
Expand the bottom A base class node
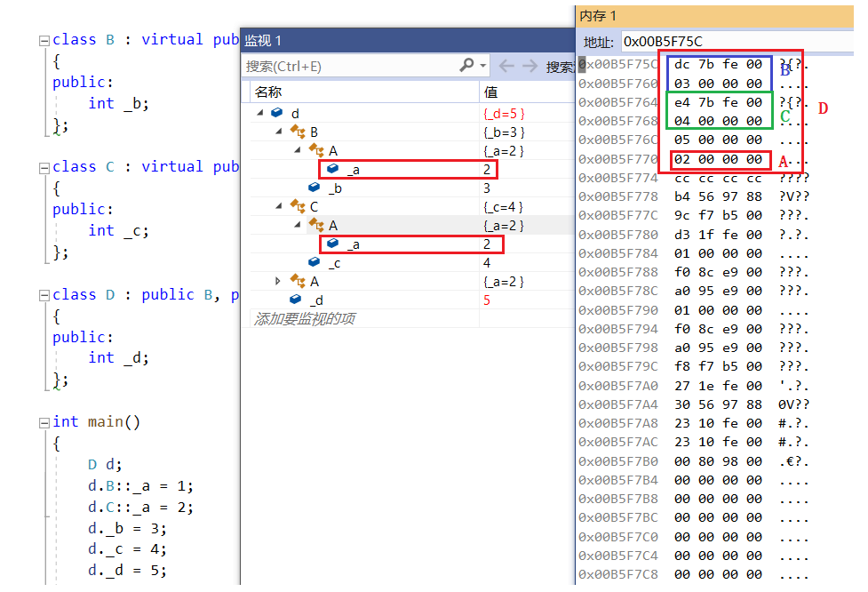[278, 281]
